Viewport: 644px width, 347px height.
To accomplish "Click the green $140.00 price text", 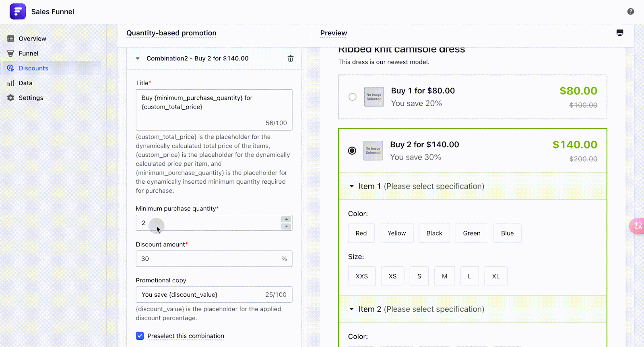I will coord(575,145).
